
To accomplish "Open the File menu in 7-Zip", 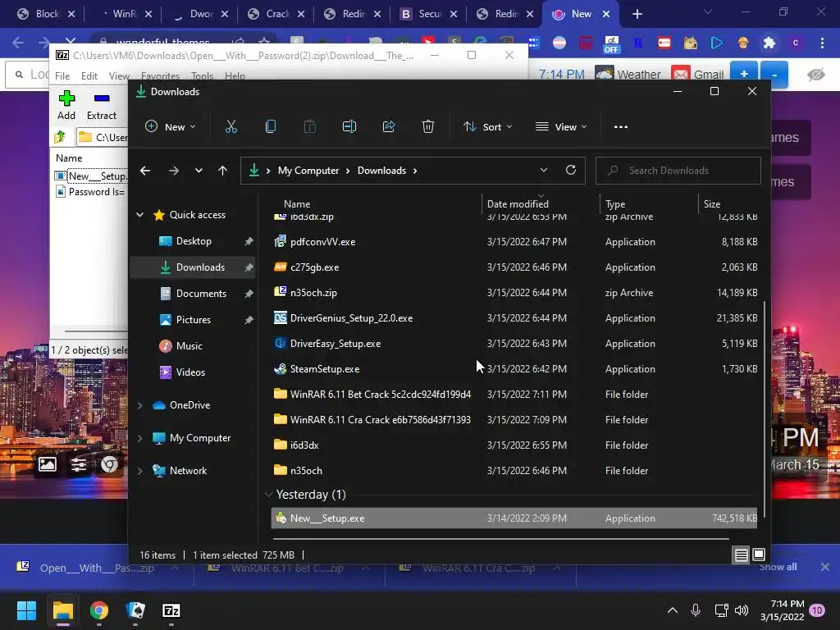I will click(x=62, y=76).
